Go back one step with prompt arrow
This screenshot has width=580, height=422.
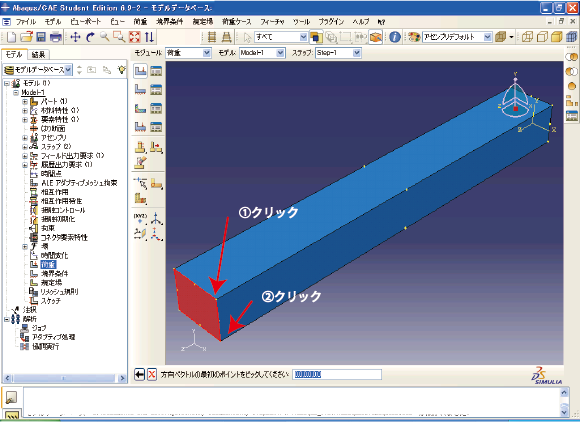(139, 375)
